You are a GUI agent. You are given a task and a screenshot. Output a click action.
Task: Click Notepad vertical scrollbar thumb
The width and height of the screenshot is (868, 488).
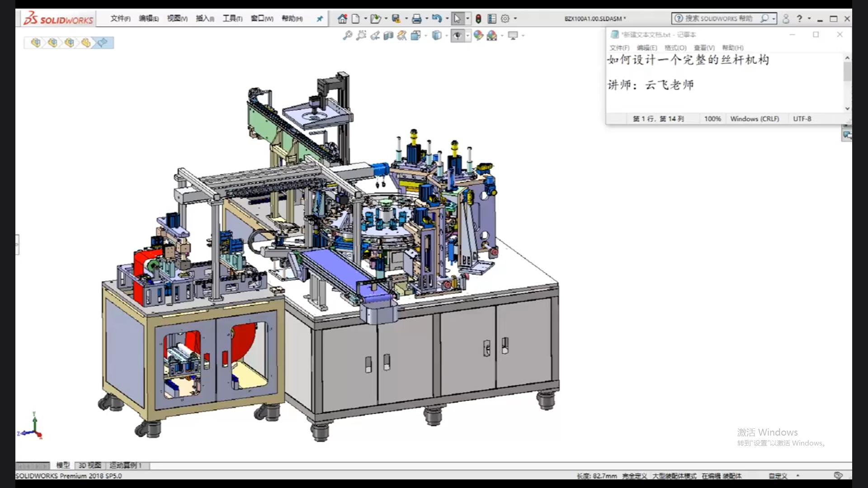click(847, 71)
